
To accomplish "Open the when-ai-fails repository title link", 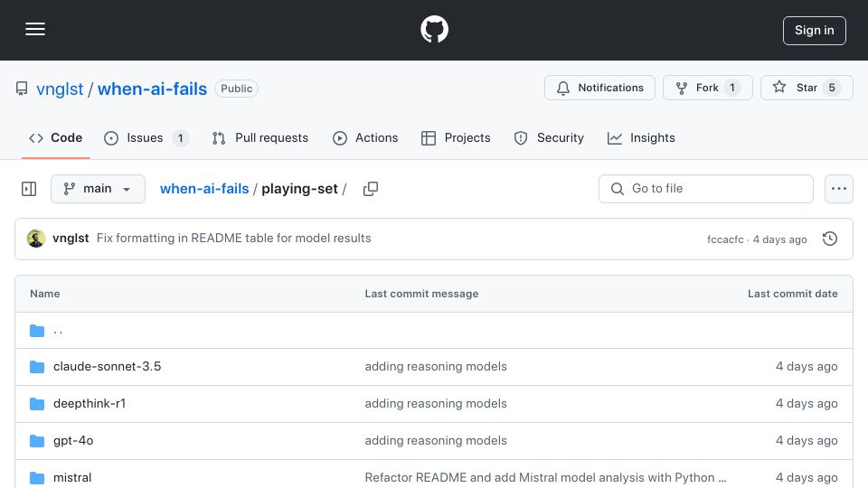I will (152, 89).
